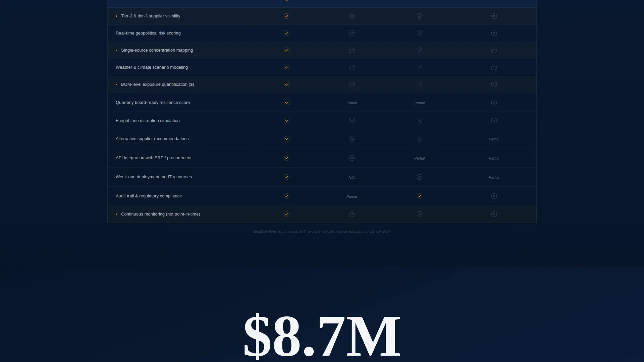The image size is (644, 362).
Task: Select the single x icon in Week-one deployment row
Action: 420,177
